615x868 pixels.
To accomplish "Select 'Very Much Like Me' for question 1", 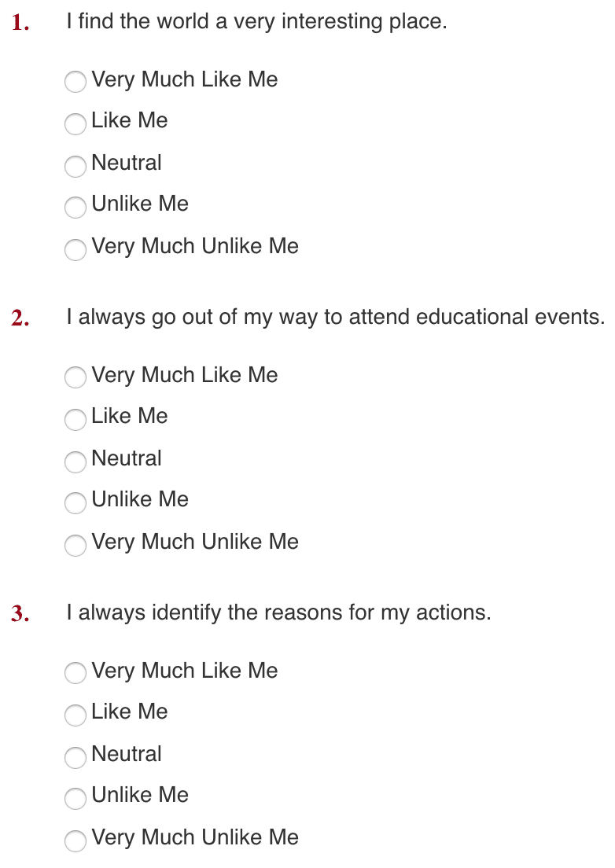I will coord(75,82).
